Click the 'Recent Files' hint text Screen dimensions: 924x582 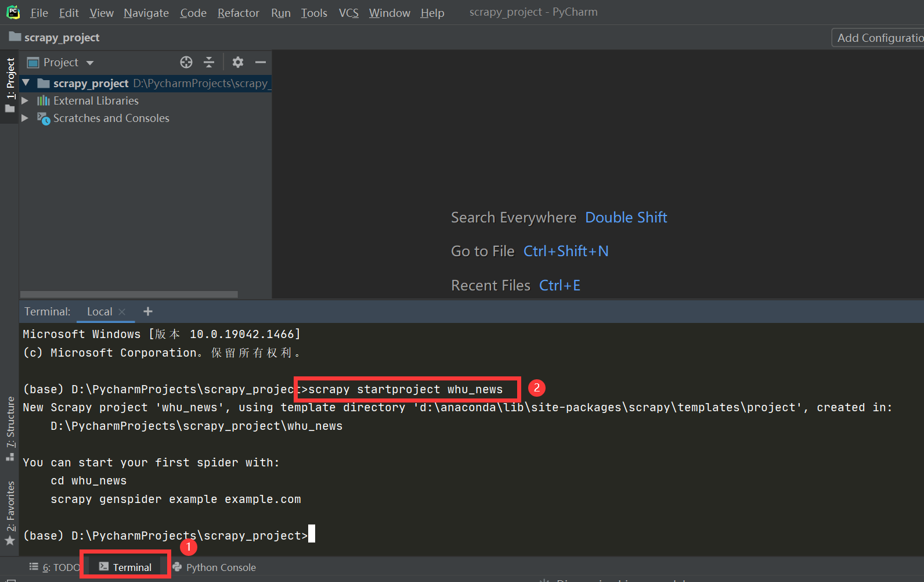tap(490, 286)
